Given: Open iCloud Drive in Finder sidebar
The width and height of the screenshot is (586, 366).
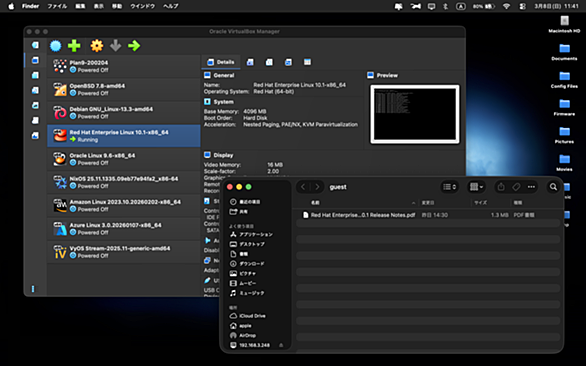Looking at the screenshot, I should [252, 316].
